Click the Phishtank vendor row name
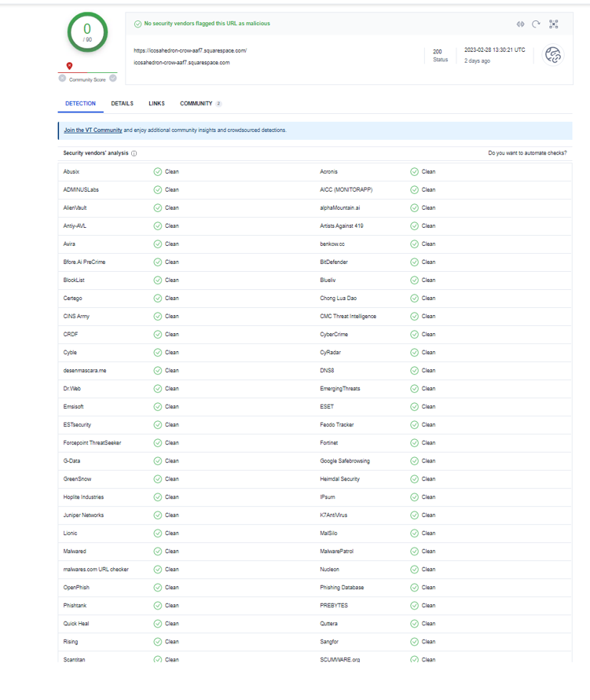 (x=75, y=606)
